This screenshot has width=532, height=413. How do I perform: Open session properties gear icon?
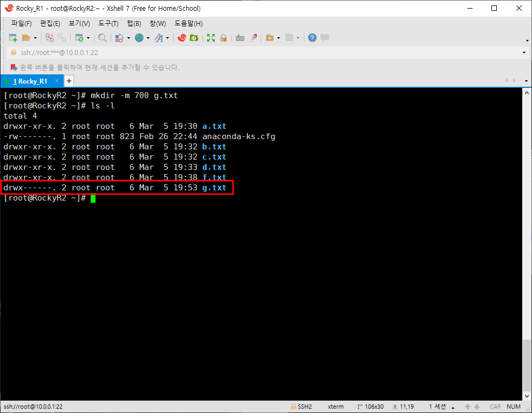[79, 38]
